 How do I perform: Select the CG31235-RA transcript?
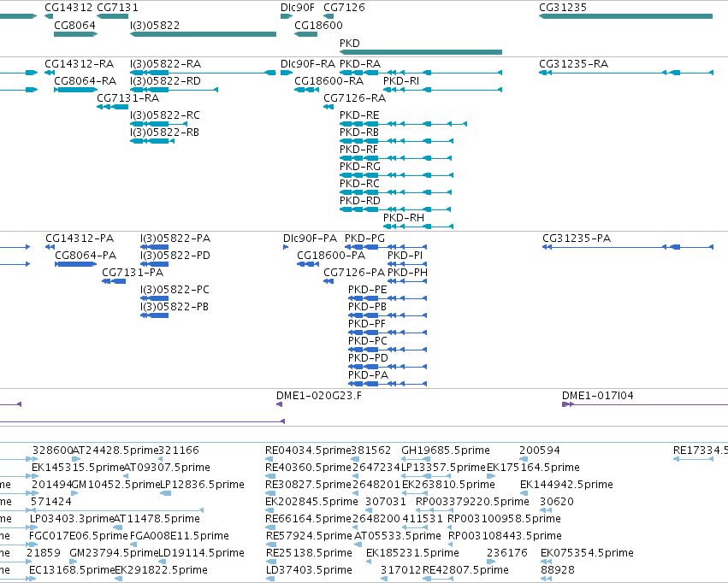tap(626, 73)
